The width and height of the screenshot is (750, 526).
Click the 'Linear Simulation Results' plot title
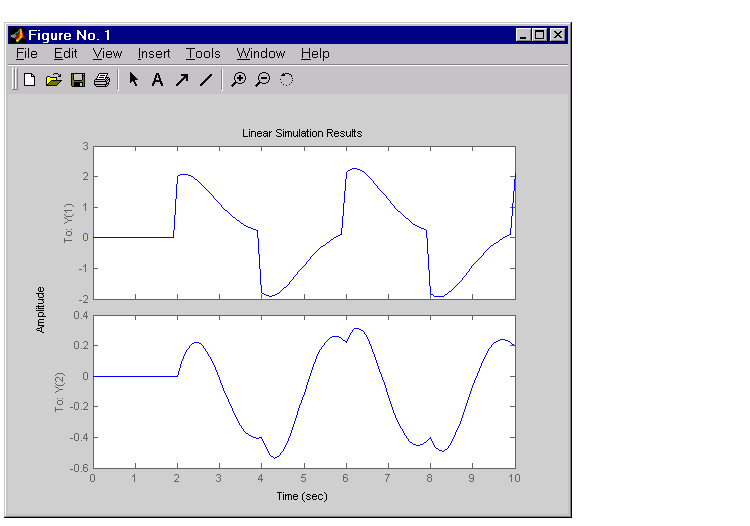302,133
